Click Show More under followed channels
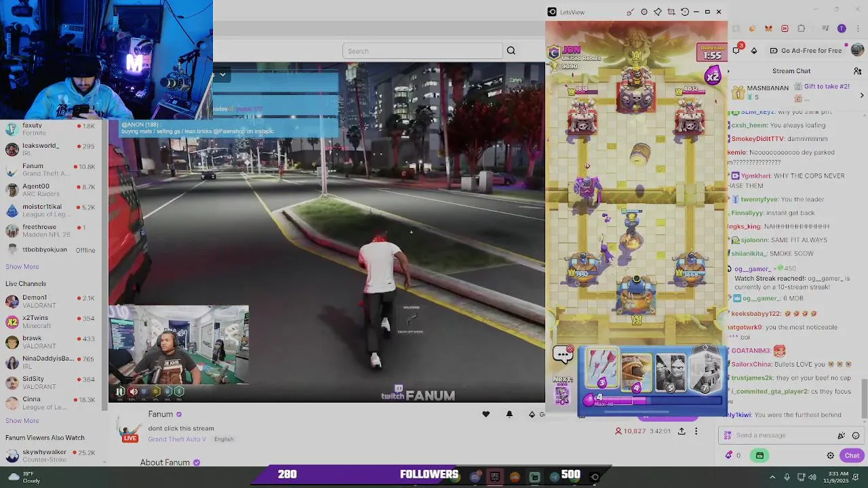Viewport: 868px width, 488px height. 22,266
